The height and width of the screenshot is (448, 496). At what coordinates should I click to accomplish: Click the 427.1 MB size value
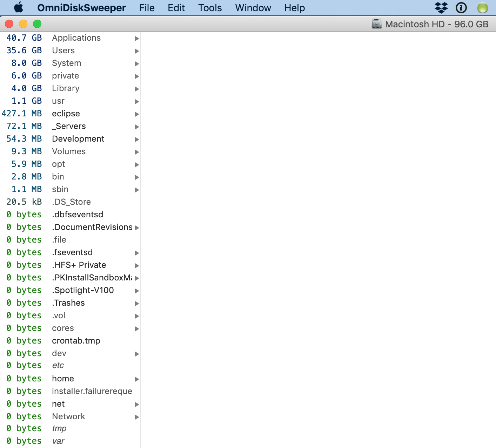(x=21, y=114)
